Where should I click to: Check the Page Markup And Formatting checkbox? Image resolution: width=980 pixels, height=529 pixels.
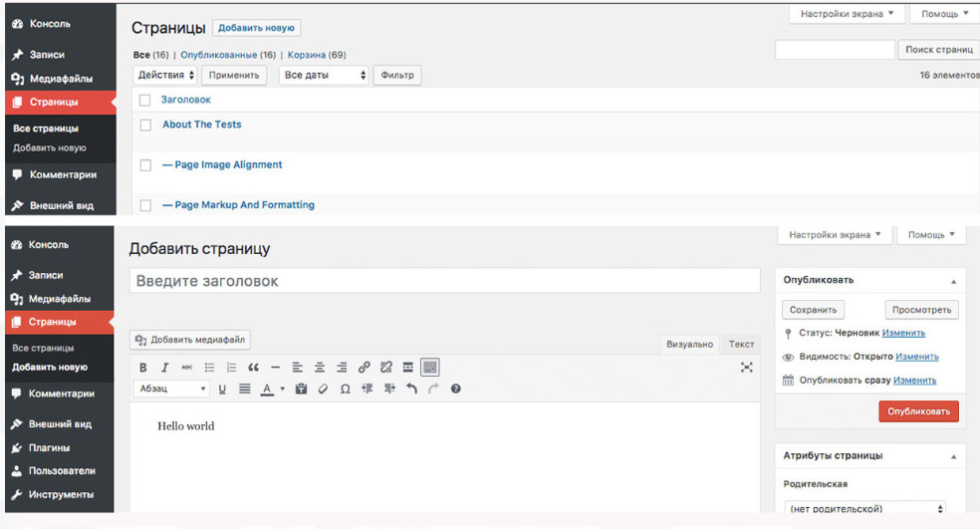coord(145,205)
